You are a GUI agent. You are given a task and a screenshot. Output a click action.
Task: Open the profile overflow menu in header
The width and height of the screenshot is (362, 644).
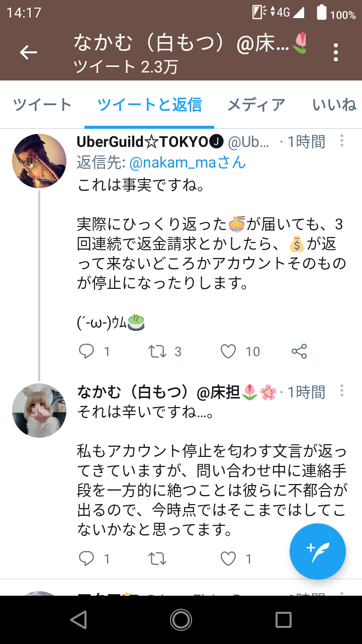[x=335, y=52]
